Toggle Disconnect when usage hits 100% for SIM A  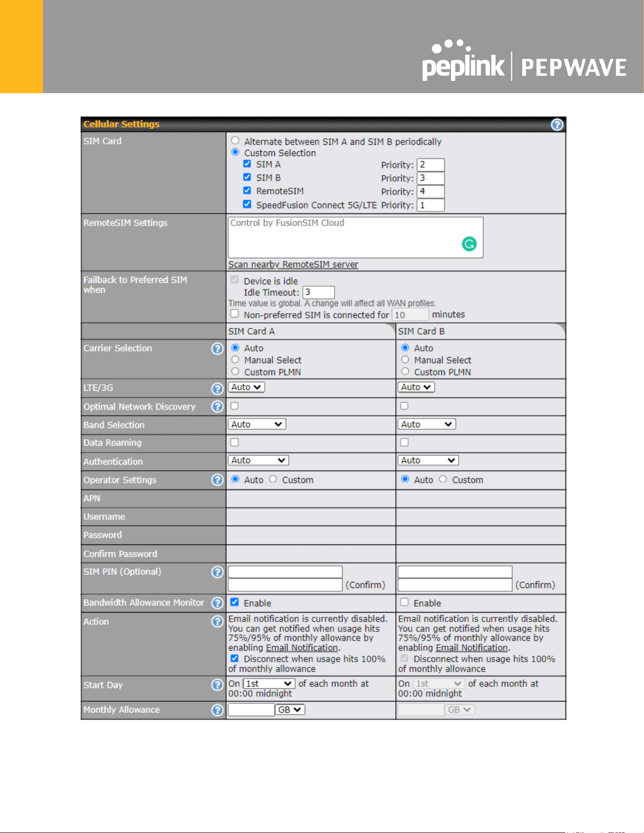click(234, 658)
